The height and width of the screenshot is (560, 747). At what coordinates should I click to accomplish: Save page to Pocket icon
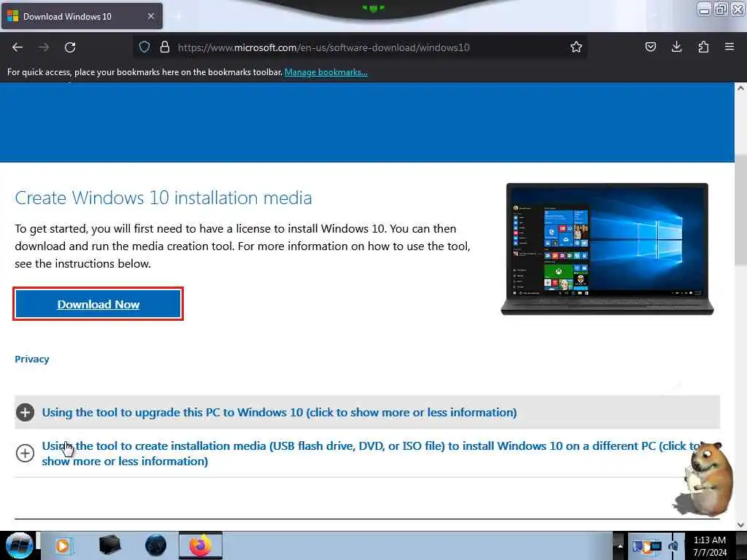pos(650,47)
